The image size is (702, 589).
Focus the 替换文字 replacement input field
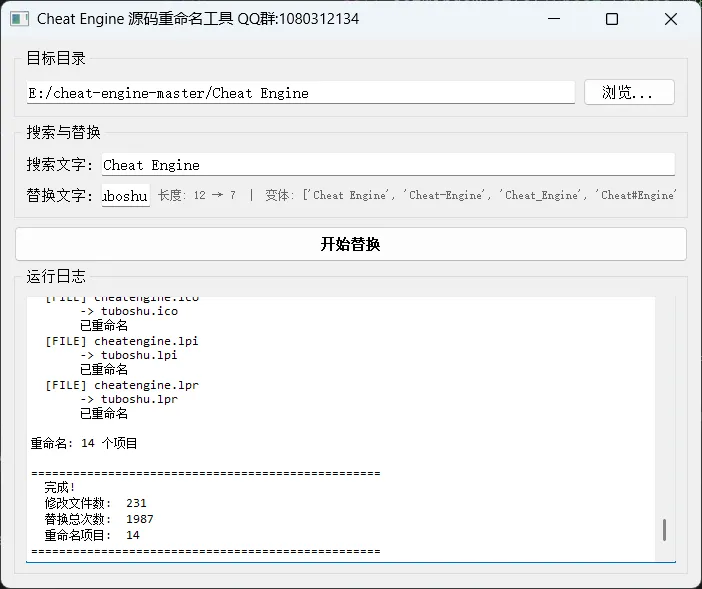126,196
